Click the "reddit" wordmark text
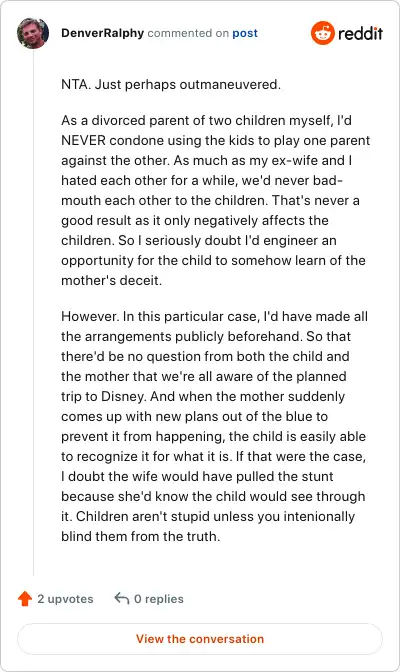 pos(360,33)
